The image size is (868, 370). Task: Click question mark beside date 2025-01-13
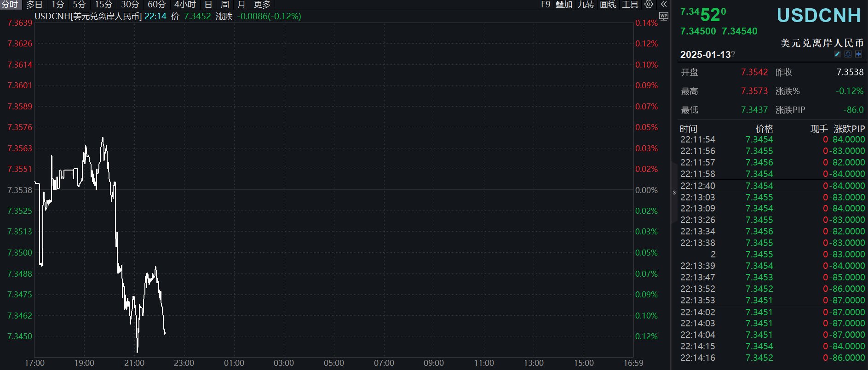[x=733, y=55]
